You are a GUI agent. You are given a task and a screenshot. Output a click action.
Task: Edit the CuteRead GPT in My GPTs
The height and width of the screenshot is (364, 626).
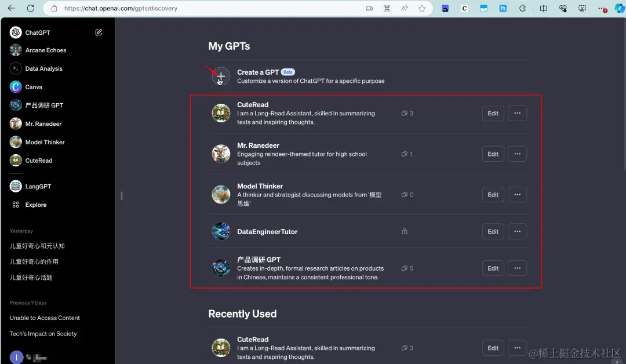493,114
